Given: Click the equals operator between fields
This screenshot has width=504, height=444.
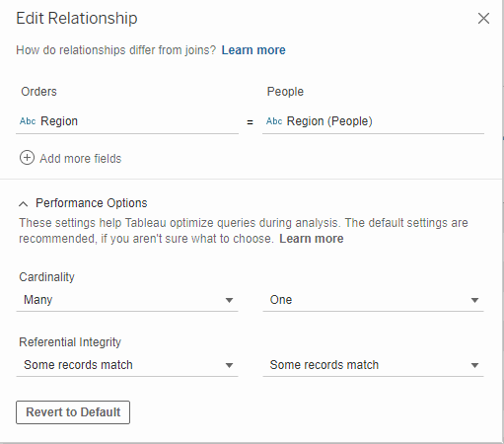Looking at the screenshot, I should pos(251,122).
